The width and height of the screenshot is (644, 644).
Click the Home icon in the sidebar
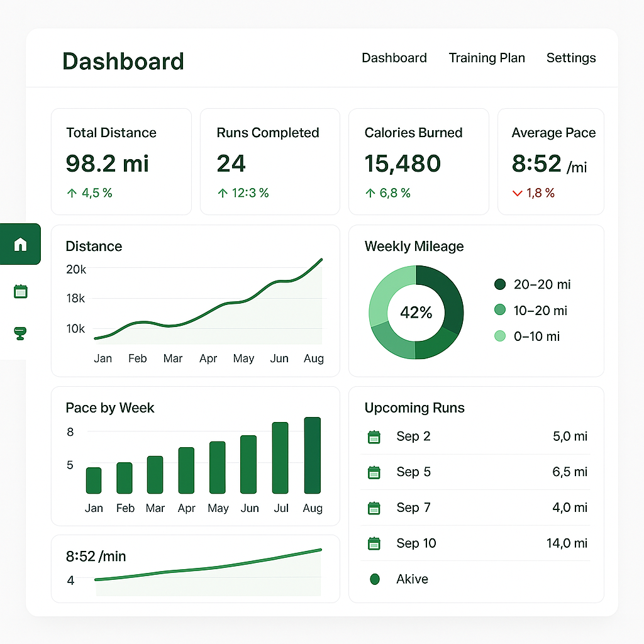click(20, 244)
